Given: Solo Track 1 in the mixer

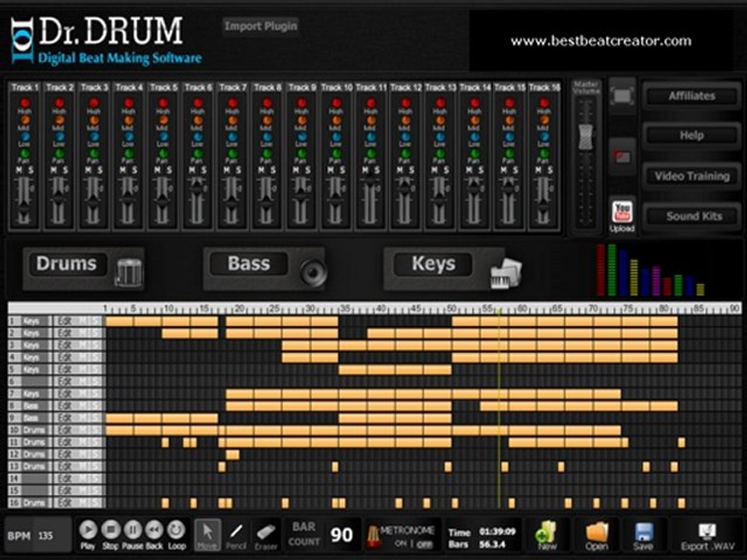Looking at the screenshot, I should (x=30, y=170).
